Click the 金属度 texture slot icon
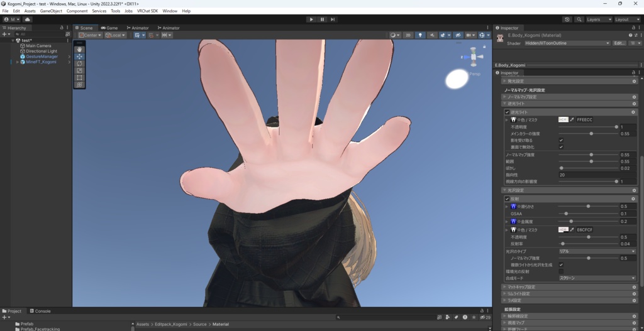Image resolution: width=644 pixels, height=331 pixels. pos(513,222)
